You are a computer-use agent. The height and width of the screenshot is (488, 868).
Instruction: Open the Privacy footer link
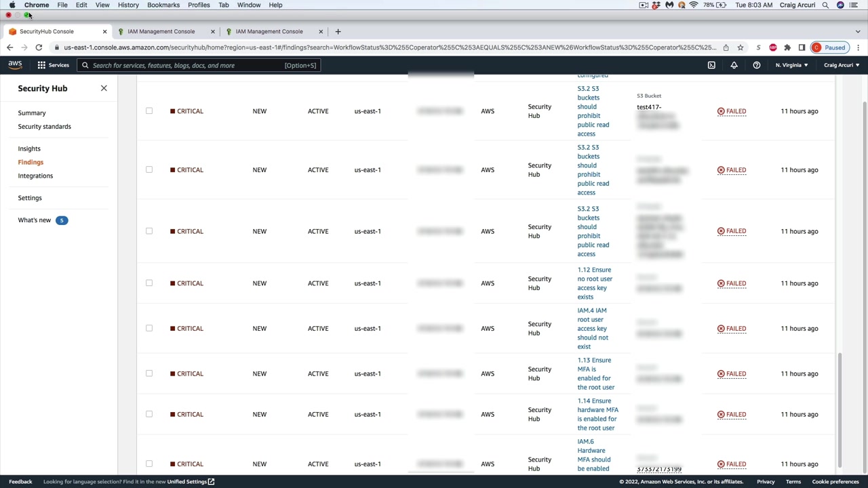[x=766, y=482]
